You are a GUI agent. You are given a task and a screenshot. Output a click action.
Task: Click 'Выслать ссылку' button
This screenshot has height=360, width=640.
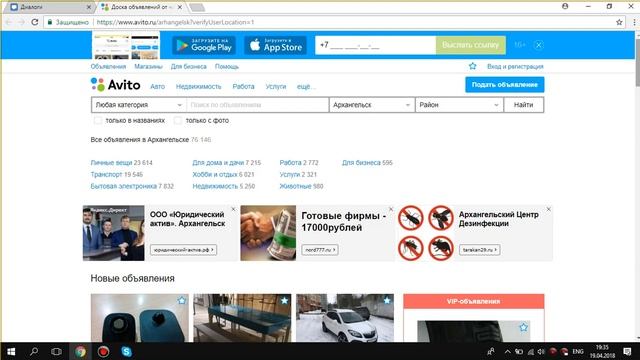point(471,45)
